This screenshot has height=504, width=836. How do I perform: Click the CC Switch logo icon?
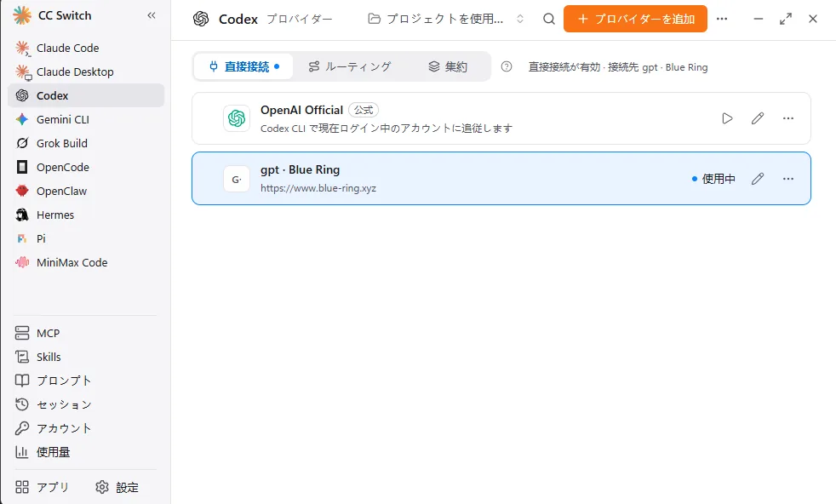(22, 15)
